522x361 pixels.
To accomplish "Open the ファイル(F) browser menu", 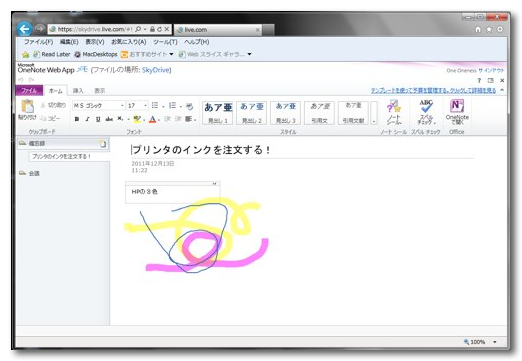I will [38, 42].
